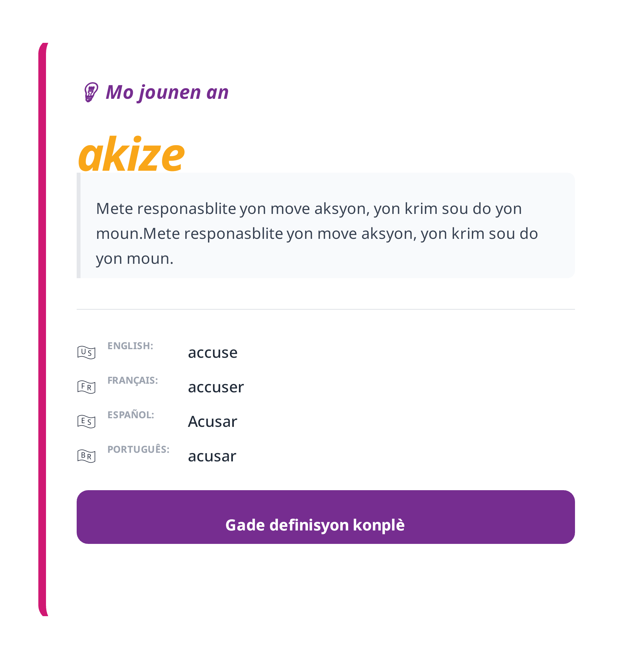Click the Mo jounen an header

pos(167,93)
